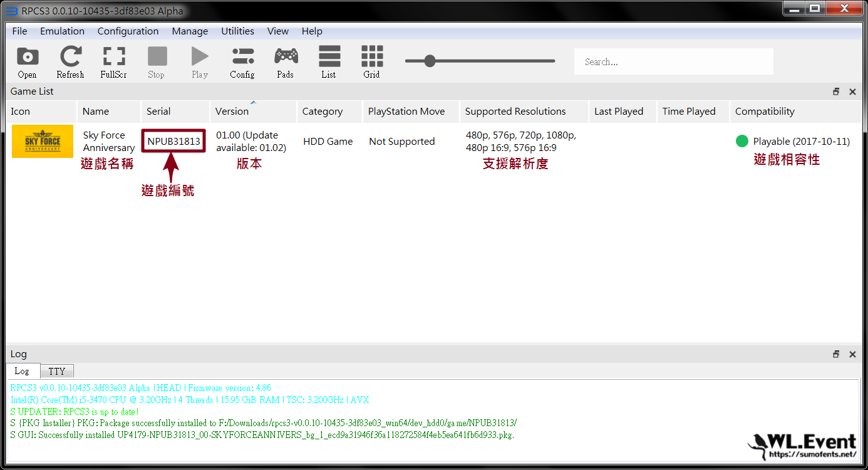Click the RPCS3 title bar icon
Screen dimensions: 868x470
[x=12, y=11]
